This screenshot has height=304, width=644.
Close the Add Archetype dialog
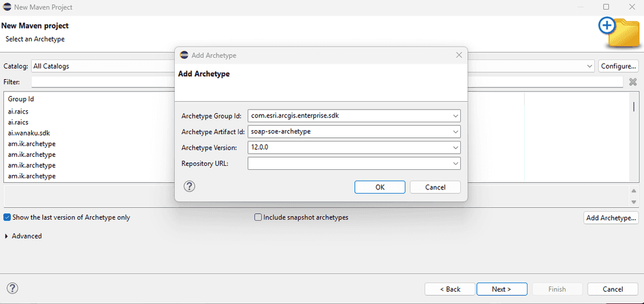click(x=459, y=55)
